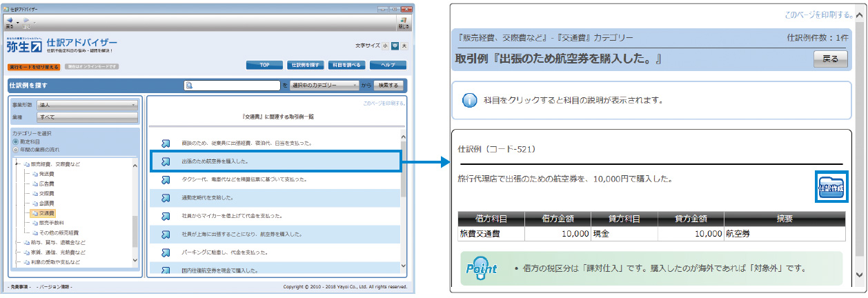Click arrow icon beside 社員が上海に出張する

166,235
